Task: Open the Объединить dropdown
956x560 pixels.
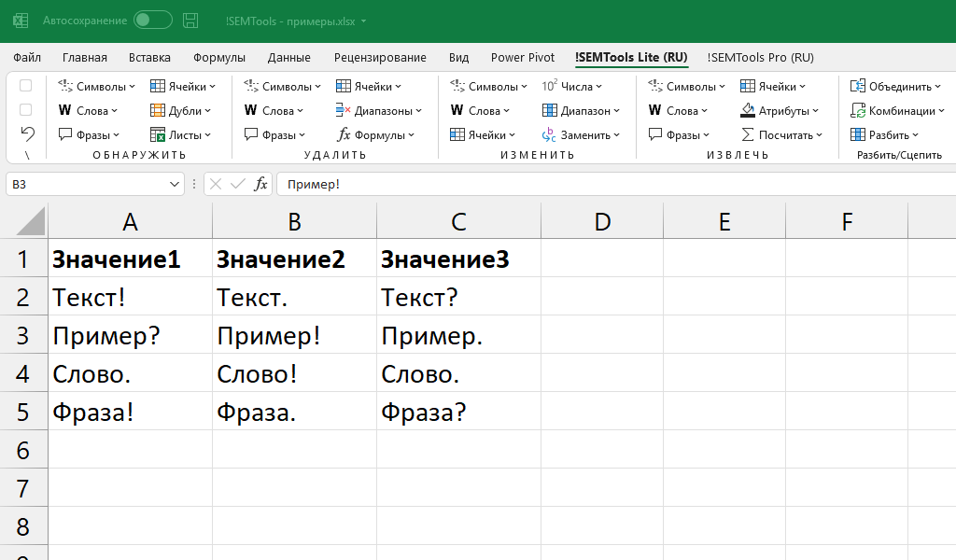Action: click(895, 87)
